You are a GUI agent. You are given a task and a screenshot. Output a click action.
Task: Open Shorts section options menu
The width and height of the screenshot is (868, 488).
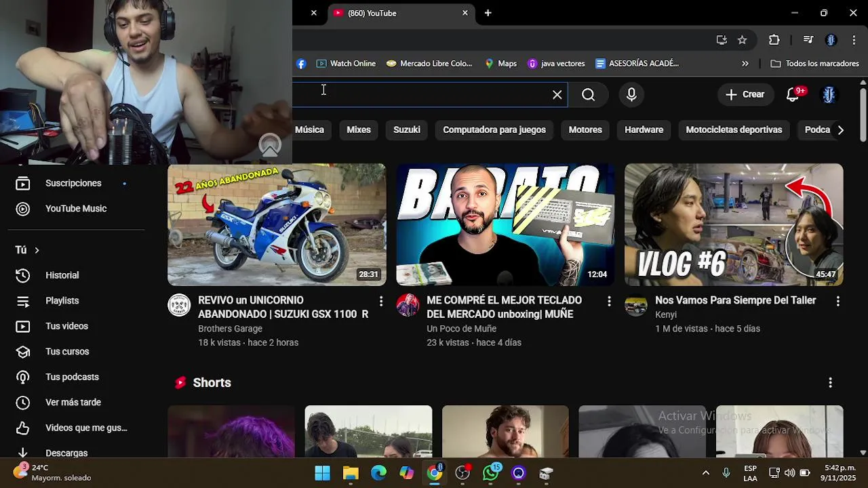pyautogui.click(x=830, y=383)
